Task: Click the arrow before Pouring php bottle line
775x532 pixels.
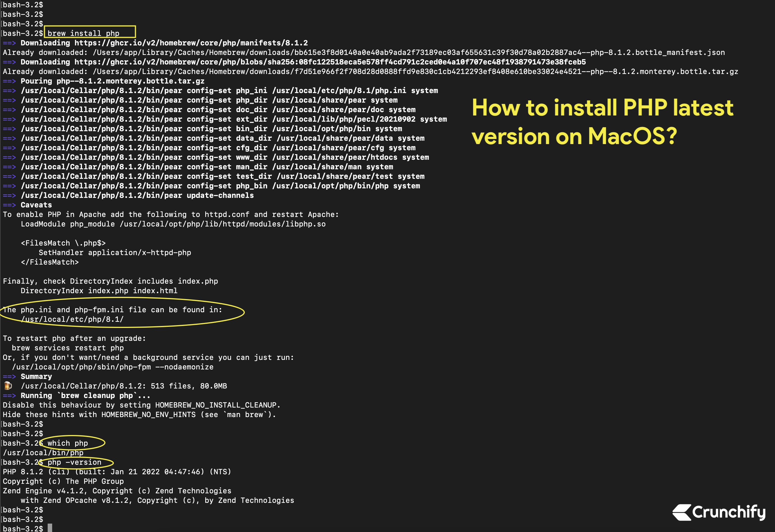Action: coord(9,81)
